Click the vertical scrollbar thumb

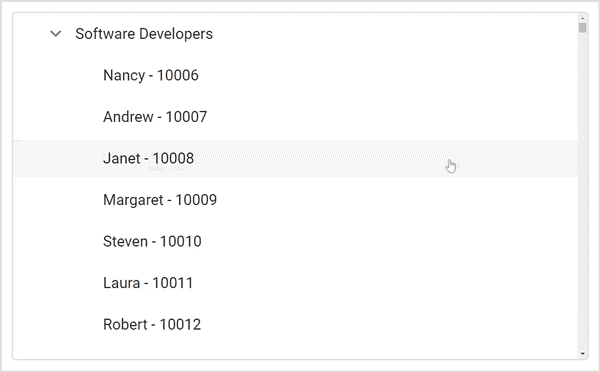(583, 28)
